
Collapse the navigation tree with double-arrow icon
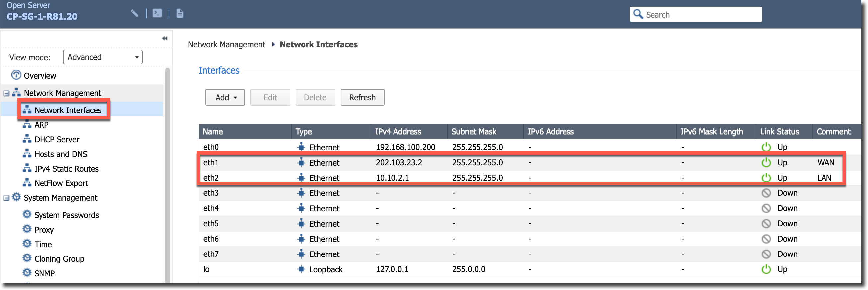click(x=165, y=38)
